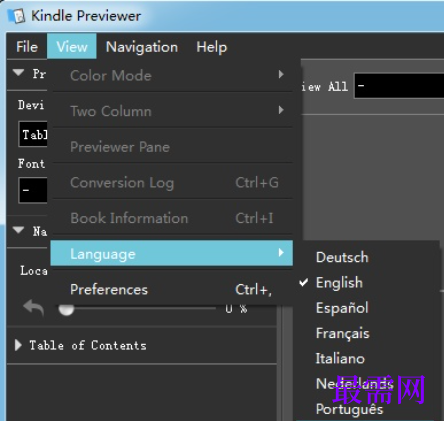Click the location slider handle
The height and width of the screenshot is (421, 444).
66,309
